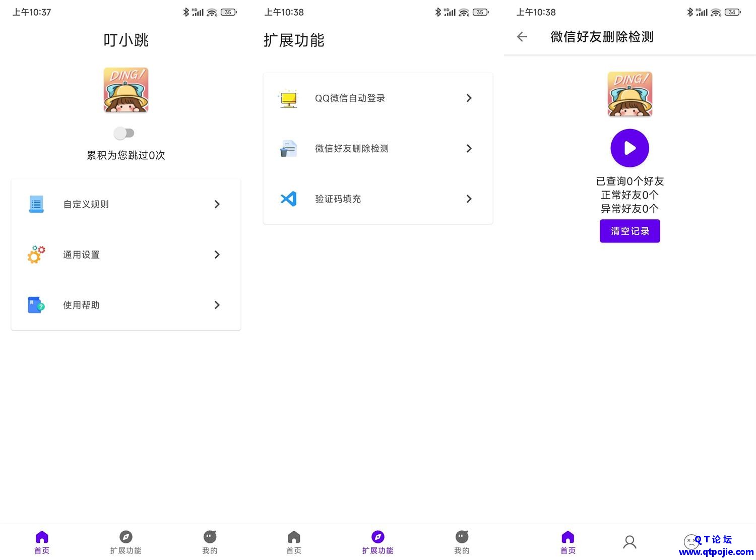The width and height of the screenshot is (756, 560).
Task: Select 首页 tab in third screen
Action: click(568, 542)
